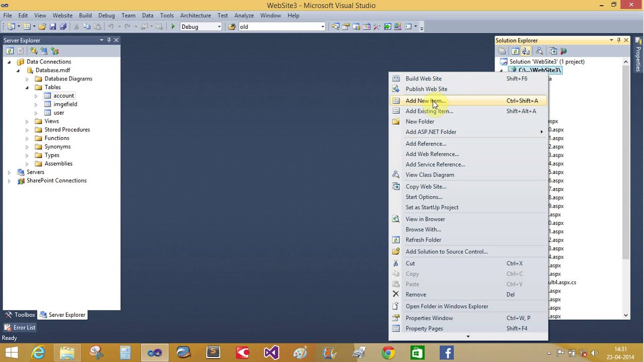Image resolution: width=644 pixels, height=362 pixels.
Task: Expand the SharePoint Connections node
Action: point(9,180)
